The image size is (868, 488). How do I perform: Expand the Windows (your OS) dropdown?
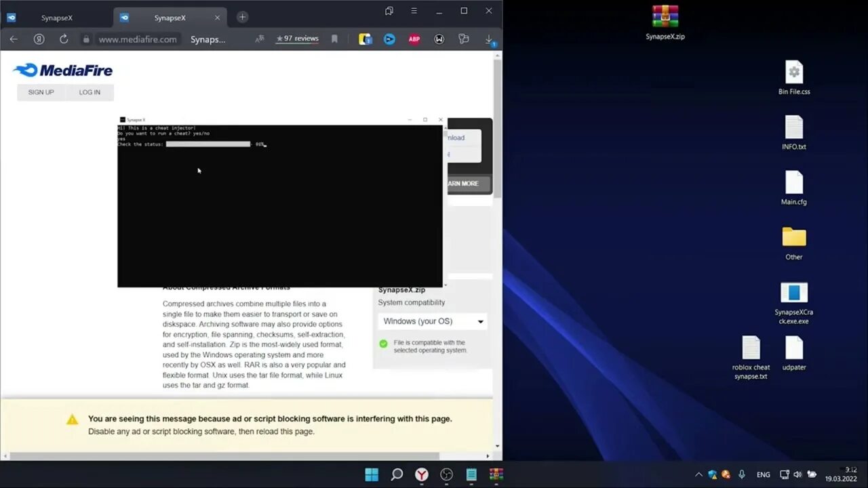coord(432,321)
